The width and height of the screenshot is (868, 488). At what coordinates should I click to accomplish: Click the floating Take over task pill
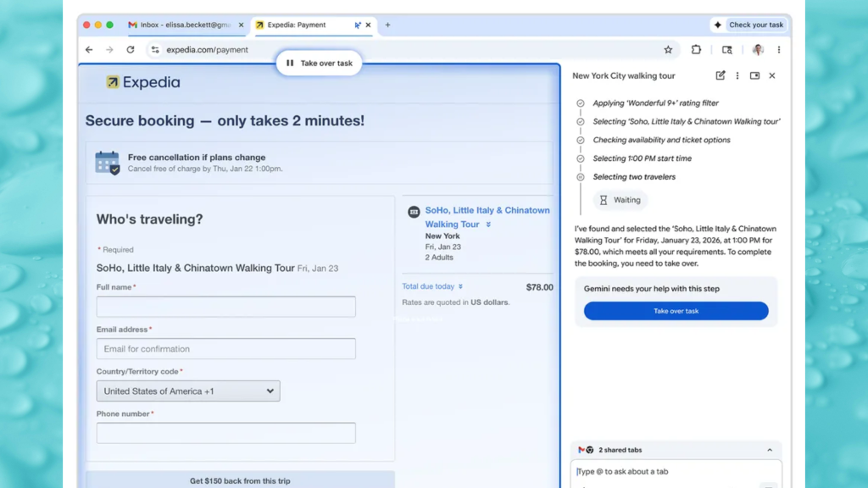pos(319,63)
